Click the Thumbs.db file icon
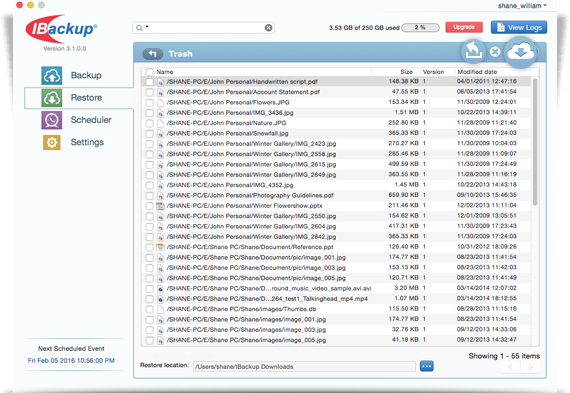 tap(160, 310)
